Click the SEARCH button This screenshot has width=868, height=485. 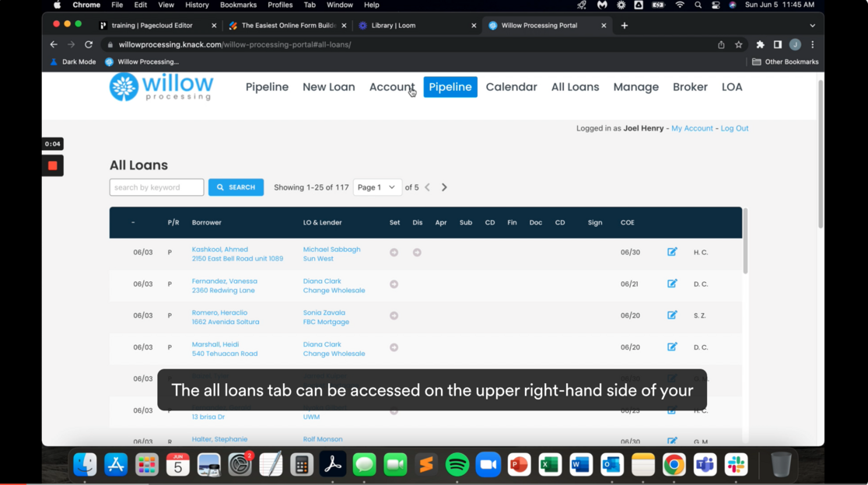236,187
